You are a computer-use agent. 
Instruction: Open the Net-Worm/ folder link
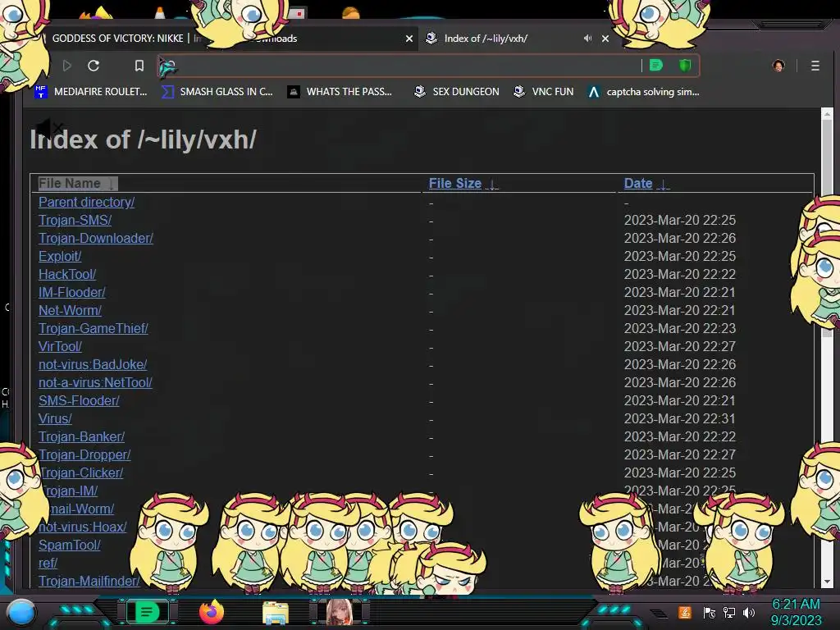coord(70,310)
